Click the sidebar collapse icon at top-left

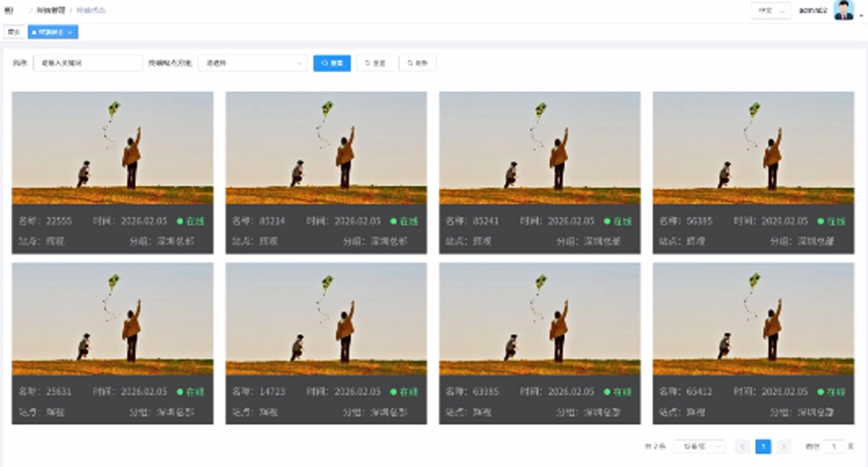click(x=9, y=10)
